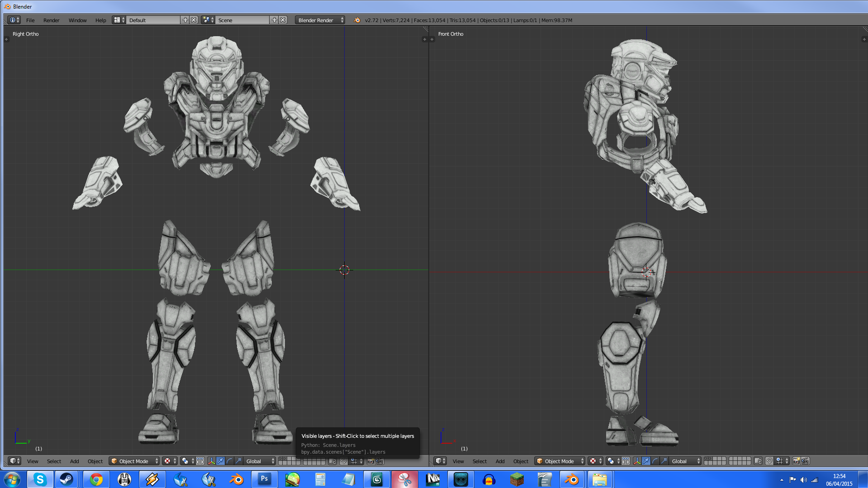Screen dimensions: 868x488
Task: Open the Render menu in top bar
Action: pos(51,20)
